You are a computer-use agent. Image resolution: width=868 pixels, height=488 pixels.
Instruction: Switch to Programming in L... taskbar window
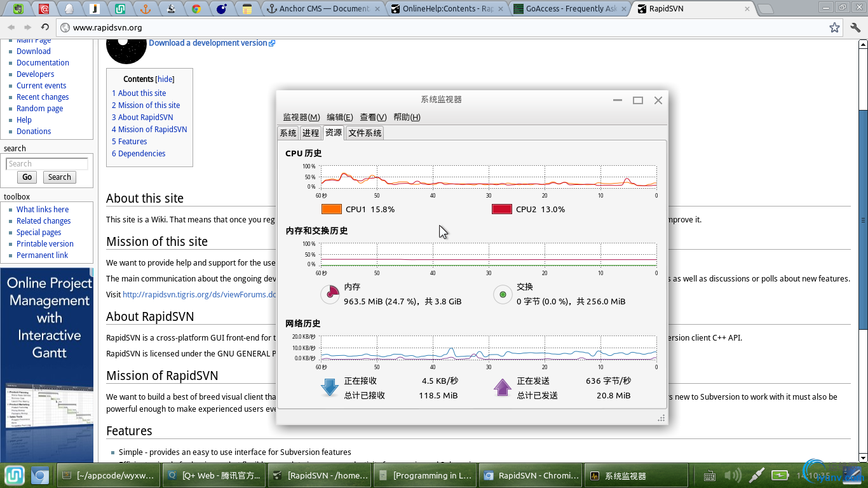[424, 475]
